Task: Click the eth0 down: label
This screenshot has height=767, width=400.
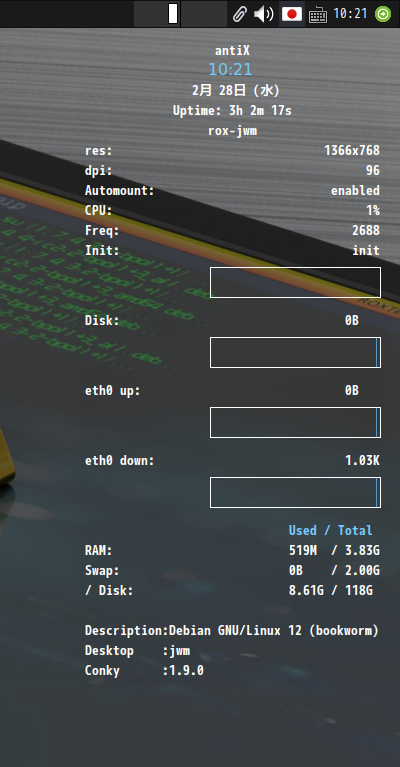Action: [x=119, y=461]
